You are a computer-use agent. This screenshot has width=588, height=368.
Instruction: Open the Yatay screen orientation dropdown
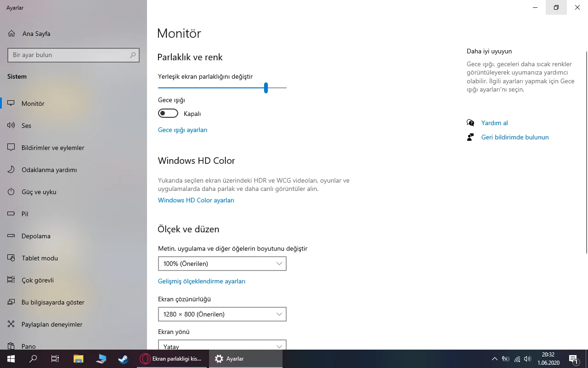[x=222, y=345]
